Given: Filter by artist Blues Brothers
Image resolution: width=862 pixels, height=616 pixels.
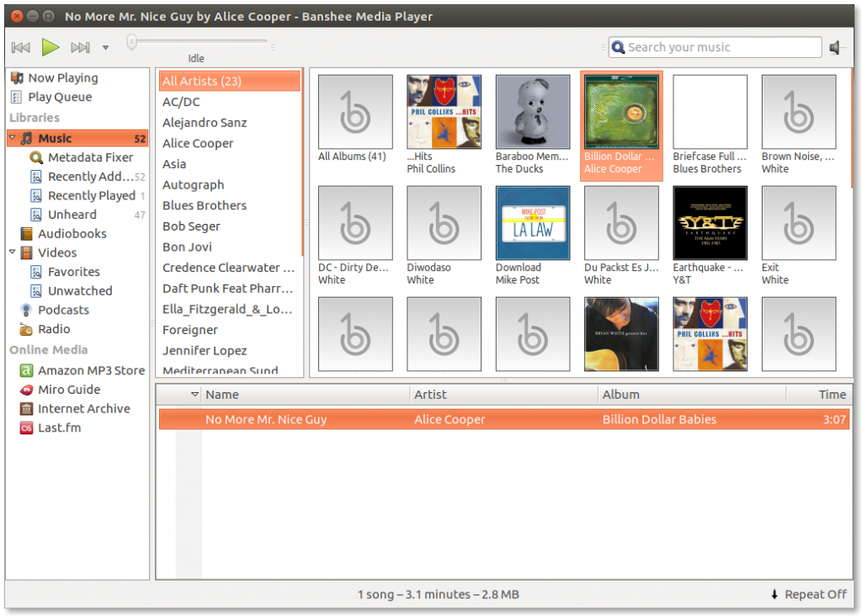Looking at the screenshot, I should tap(205, 205).
